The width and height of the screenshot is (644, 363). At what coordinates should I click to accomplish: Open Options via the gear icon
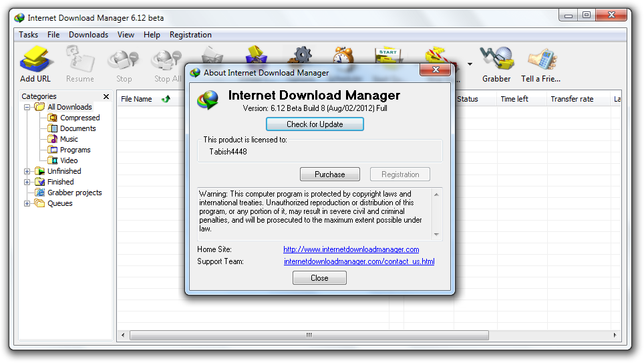tap(301, 55)
